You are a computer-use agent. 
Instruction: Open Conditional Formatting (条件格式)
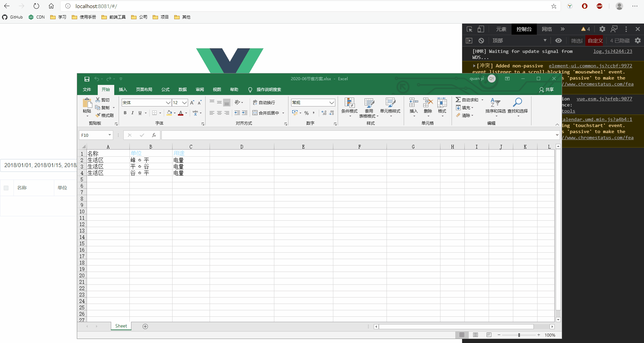coord(349,107)
